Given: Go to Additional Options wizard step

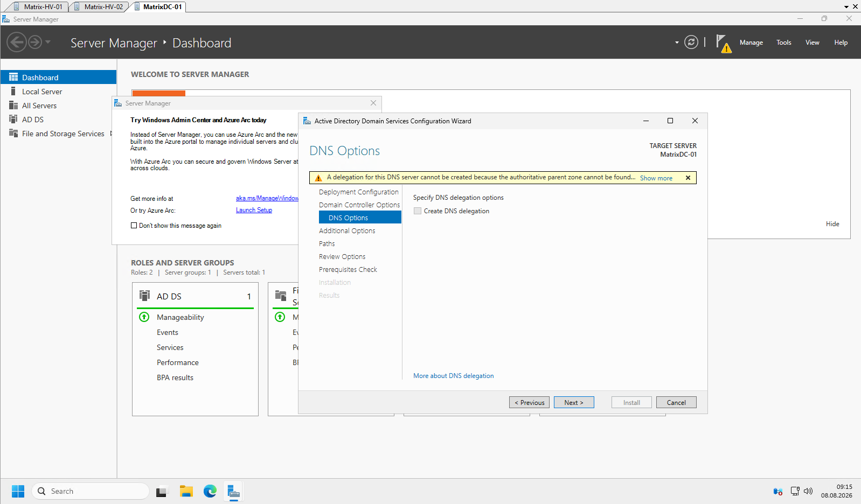Looking at the screenshot, I should click(x=347, y=230).
